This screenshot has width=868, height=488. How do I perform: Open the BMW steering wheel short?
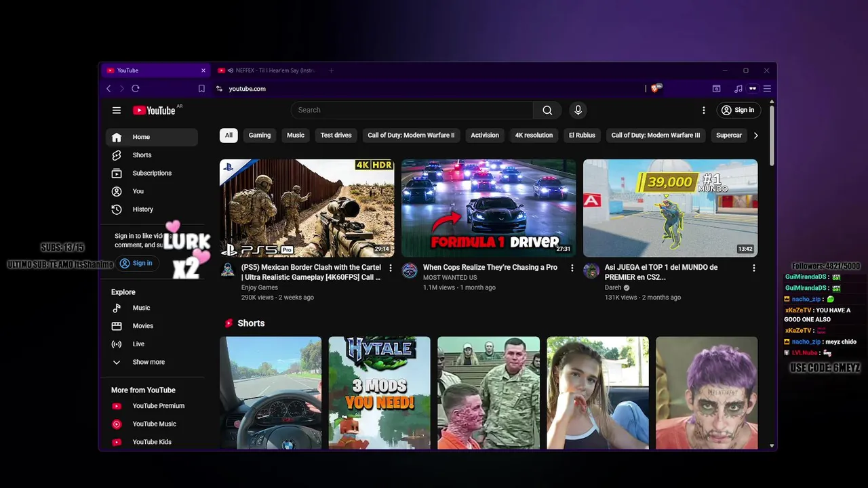271,393
